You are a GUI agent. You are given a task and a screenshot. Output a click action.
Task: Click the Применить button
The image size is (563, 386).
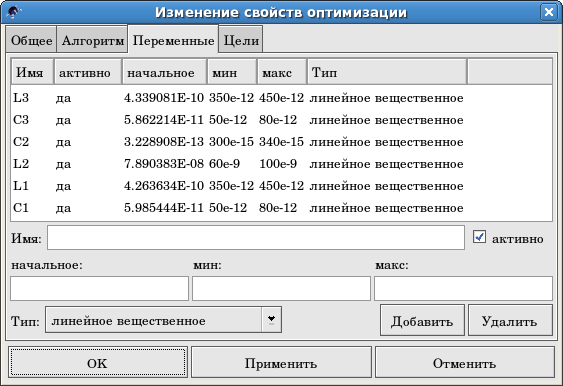[x=281, y=362]
